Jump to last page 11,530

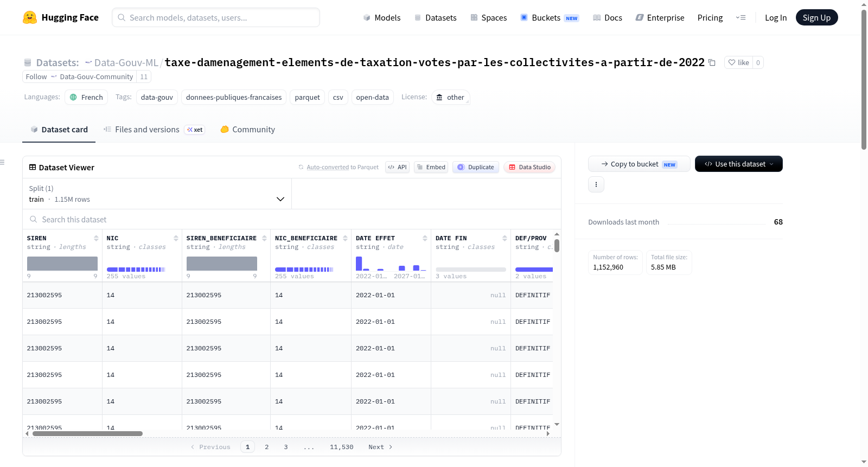coord(342,447)
